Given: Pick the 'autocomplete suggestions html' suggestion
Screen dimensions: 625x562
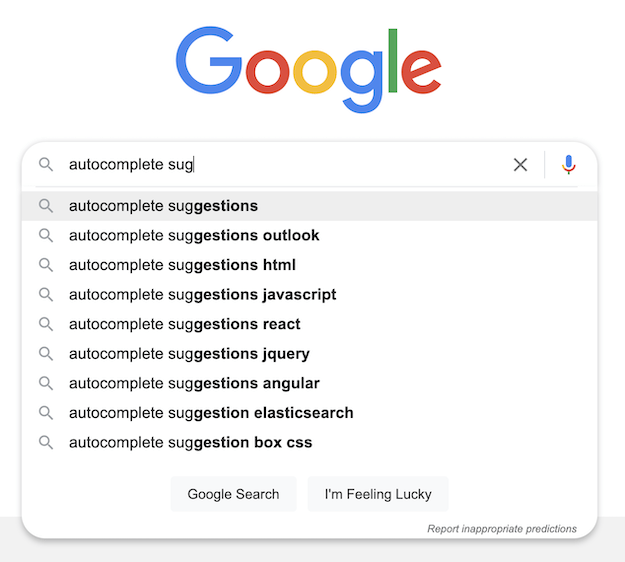Looking at the screenshot, I should [x=182, y=265].
